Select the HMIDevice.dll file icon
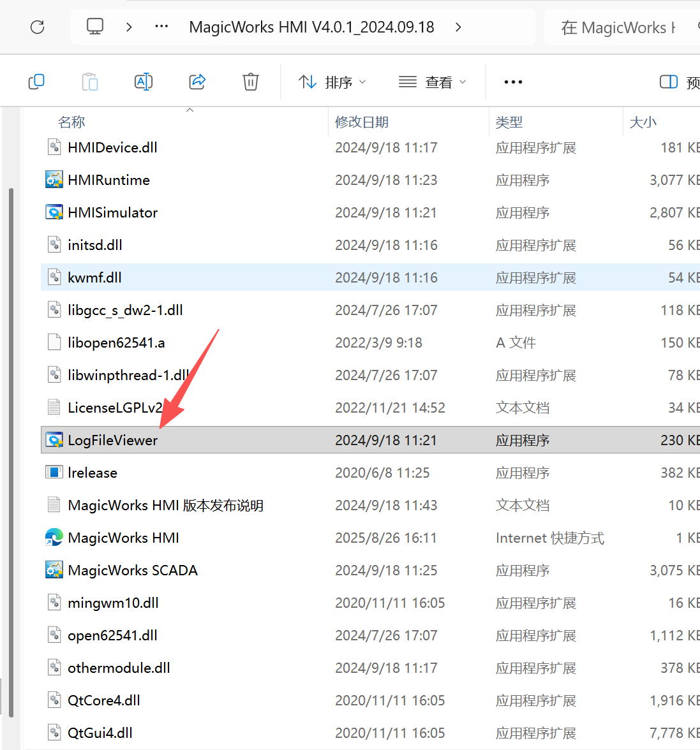 coord(54,147)
